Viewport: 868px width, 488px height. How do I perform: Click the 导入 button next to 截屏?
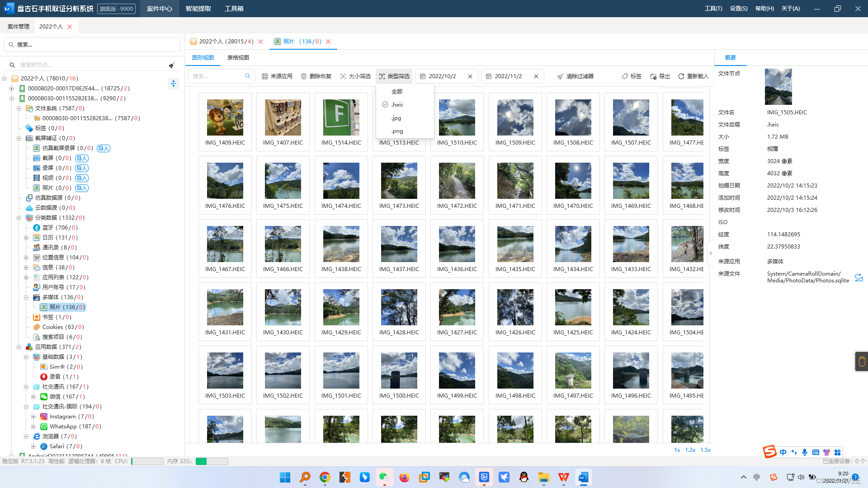(x=82, y=158)
